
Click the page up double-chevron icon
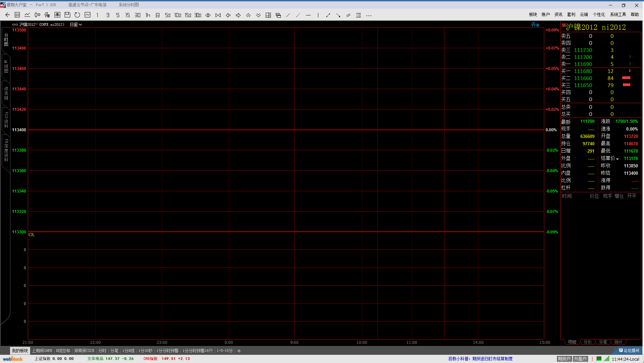248,15
